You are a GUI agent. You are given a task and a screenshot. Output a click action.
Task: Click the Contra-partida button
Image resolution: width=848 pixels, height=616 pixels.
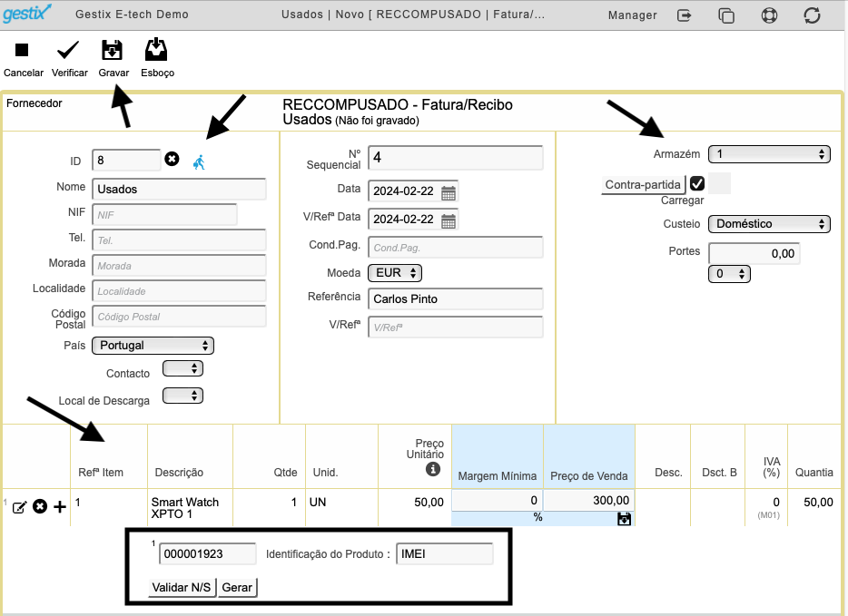643,185
